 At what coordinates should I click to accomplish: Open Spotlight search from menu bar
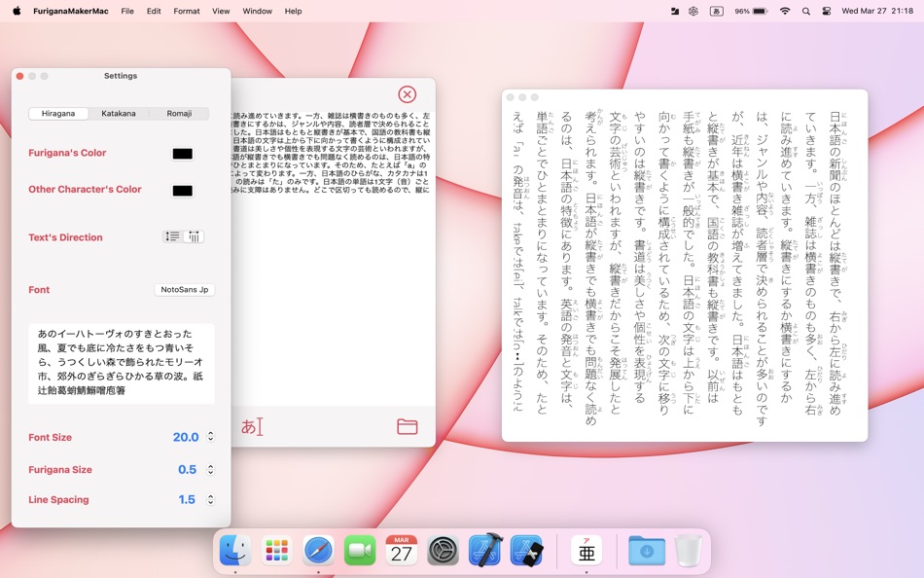(x=804, y=11)
